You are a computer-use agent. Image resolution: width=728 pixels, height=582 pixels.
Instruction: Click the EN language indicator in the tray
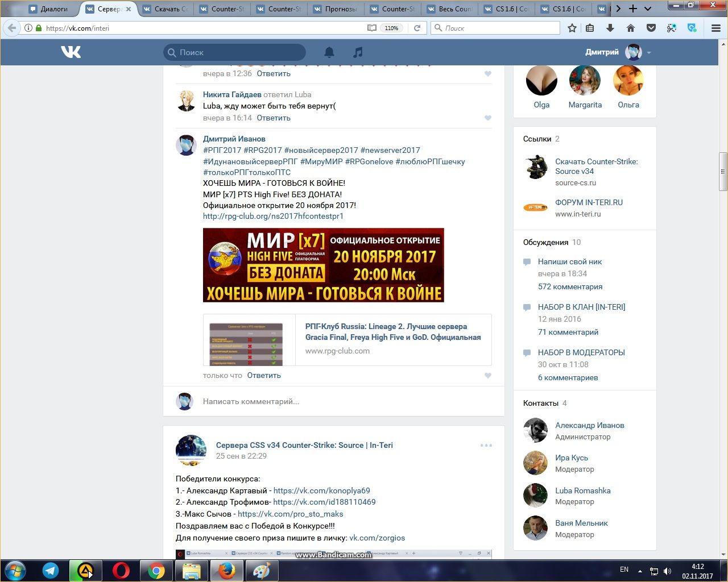624,569
